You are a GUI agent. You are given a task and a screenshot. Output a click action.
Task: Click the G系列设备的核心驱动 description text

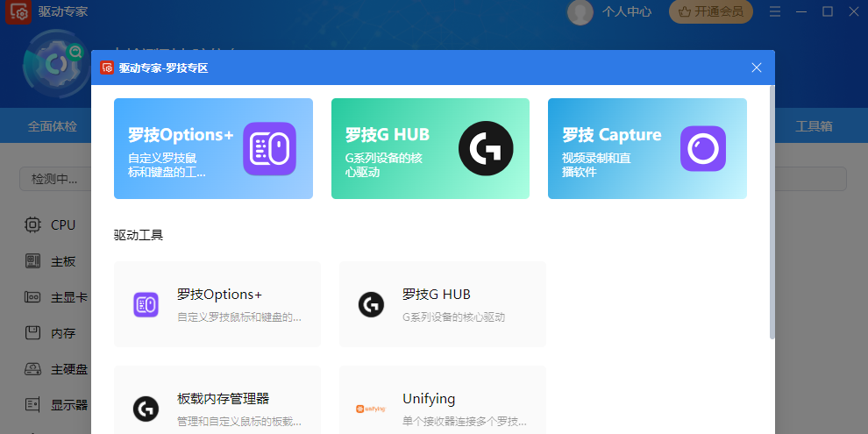pyautogui.click(x=453, y=317)
